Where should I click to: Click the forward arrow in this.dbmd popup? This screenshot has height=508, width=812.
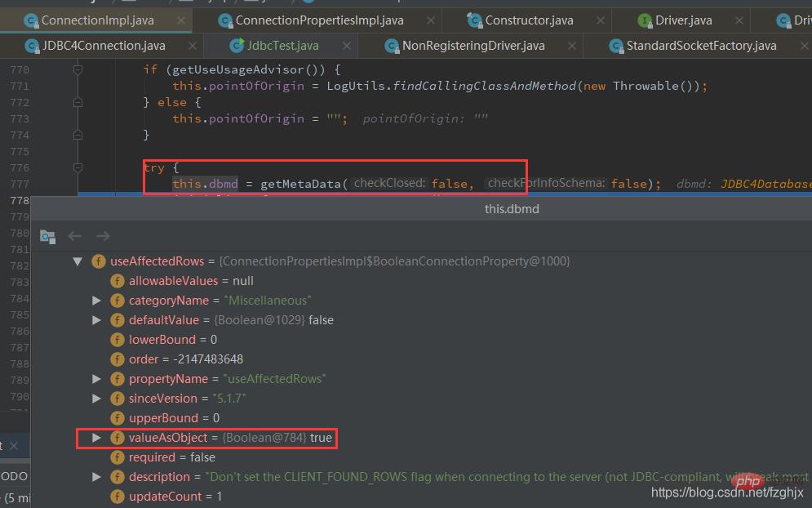click(x=103, y=236)
